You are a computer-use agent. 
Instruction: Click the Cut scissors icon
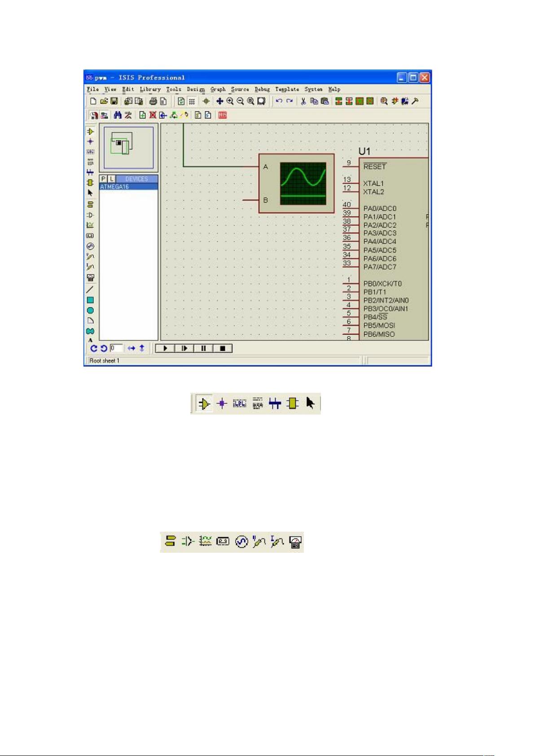303,101
